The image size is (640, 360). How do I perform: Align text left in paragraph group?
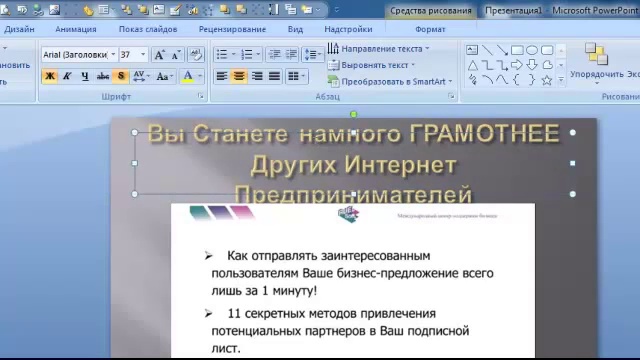pyautogui.click(x=222, y=76)
